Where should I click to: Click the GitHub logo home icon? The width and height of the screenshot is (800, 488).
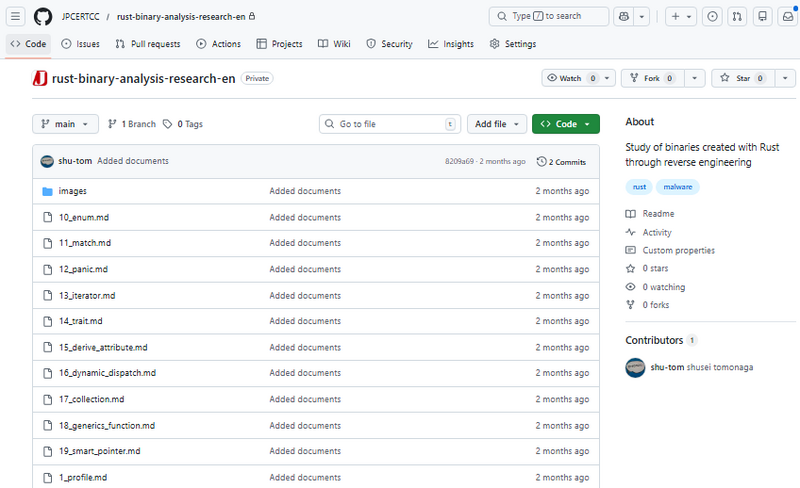tap(42, 17)
